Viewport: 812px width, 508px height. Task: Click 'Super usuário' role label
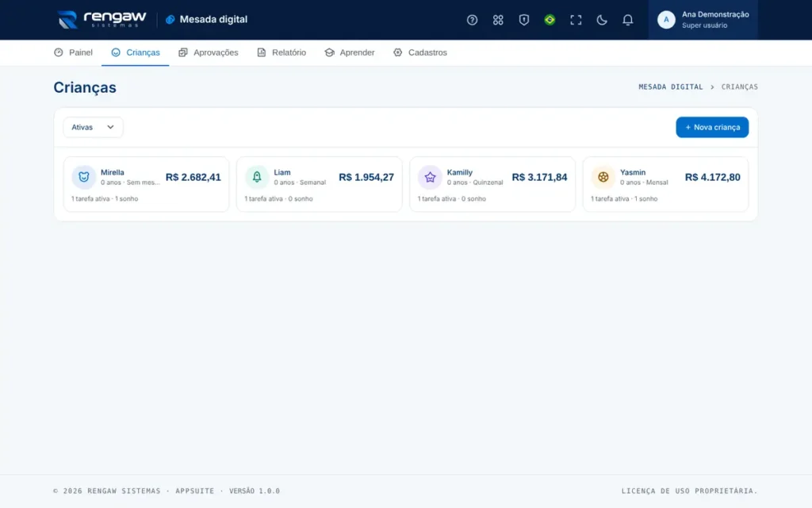point(704,25)
